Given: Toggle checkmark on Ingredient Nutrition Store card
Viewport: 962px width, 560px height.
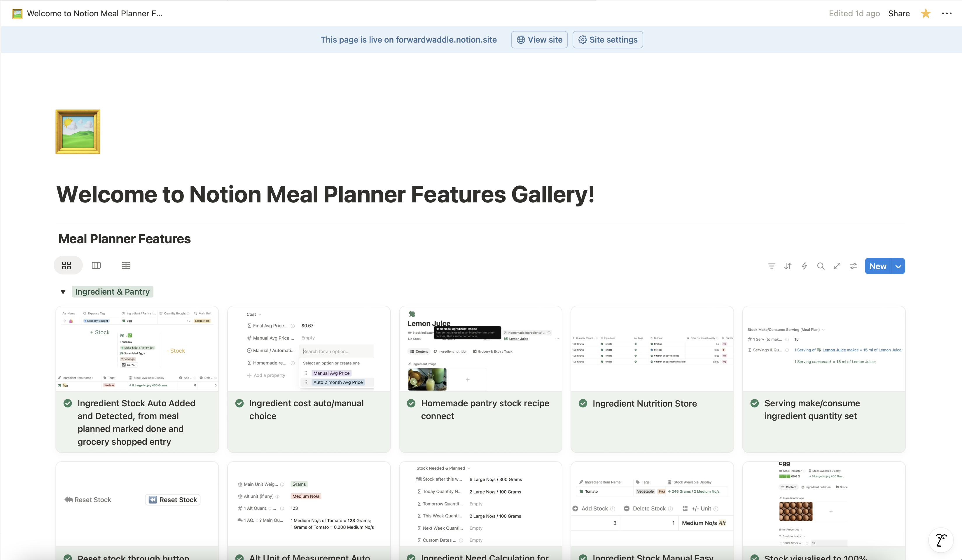Looking at the screenshot, I should point(583,403).
